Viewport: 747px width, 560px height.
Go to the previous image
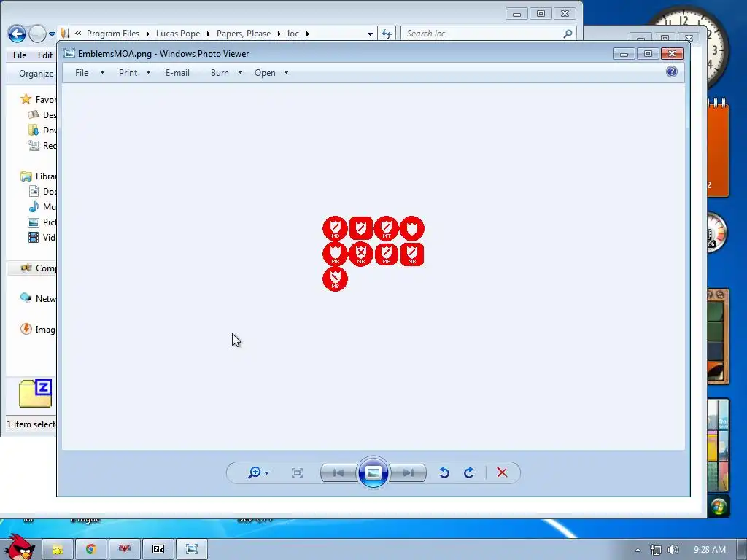[x=338, y=472]
